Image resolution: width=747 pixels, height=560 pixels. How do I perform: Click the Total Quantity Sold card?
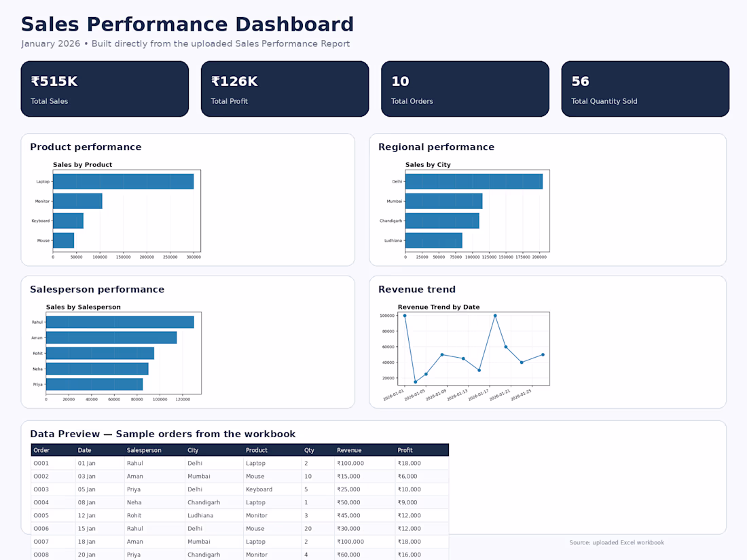[645, 88]
